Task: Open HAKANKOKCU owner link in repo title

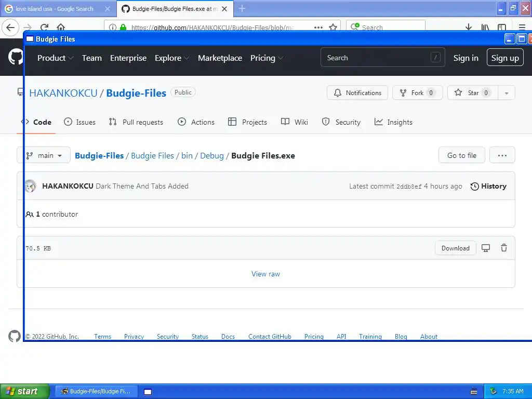Action: coord(63,93)
